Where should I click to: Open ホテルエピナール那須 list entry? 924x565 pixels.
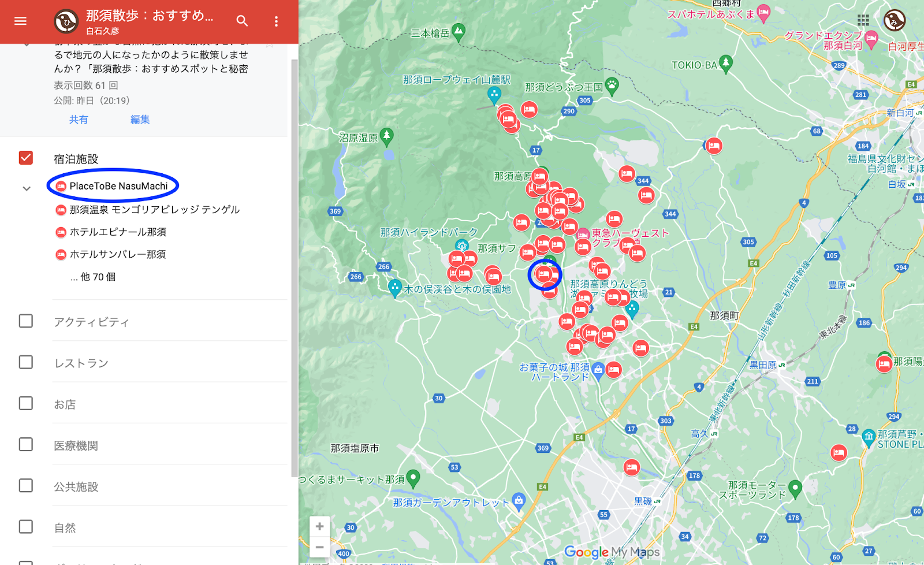111,232
